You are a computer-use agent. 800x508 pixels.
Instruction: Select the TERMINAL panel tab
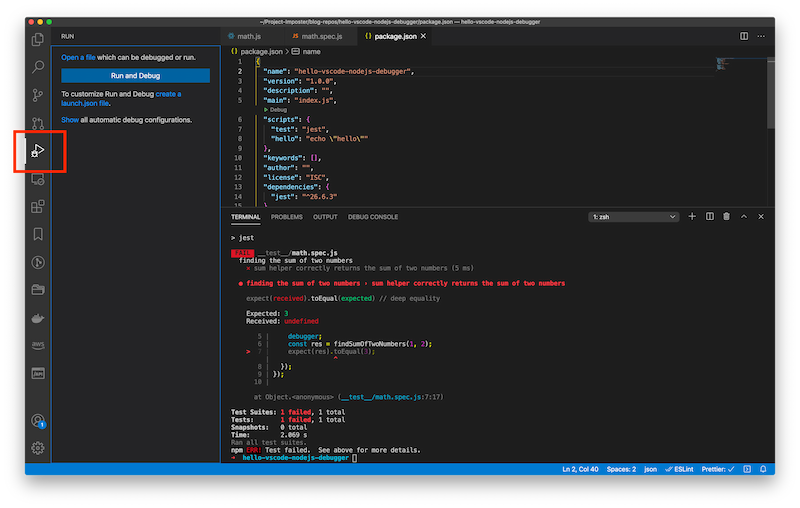245,217
